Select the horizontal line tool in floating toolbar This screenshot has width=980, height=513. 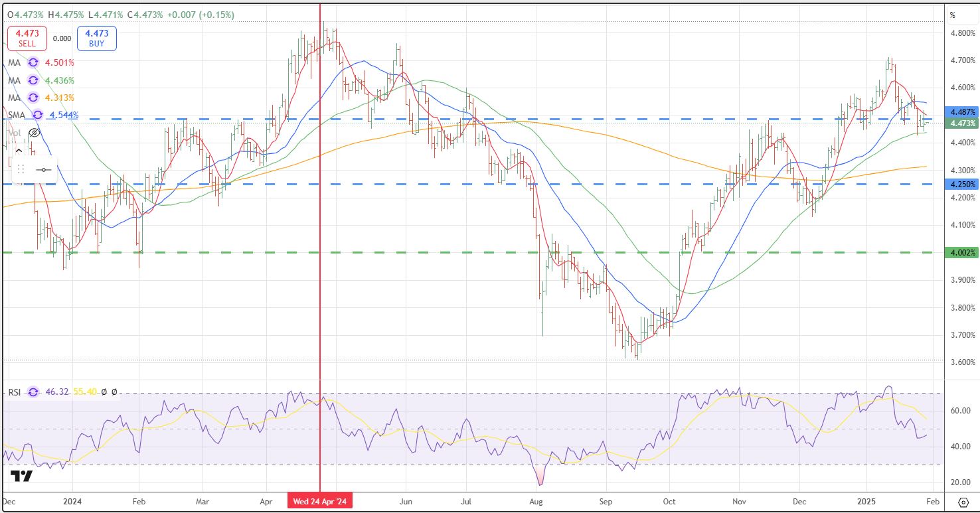coord(44,169)
